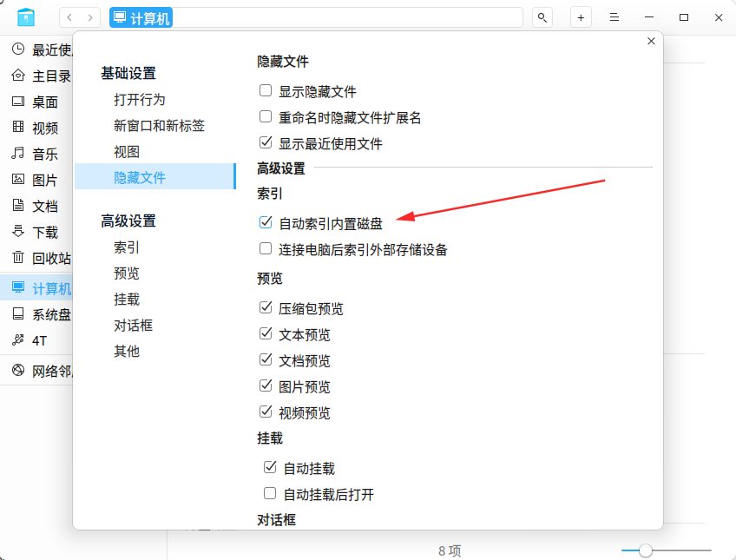Open 音乐 folder label in sidebar
Screen dimensions: 736x560
[45, 154]
